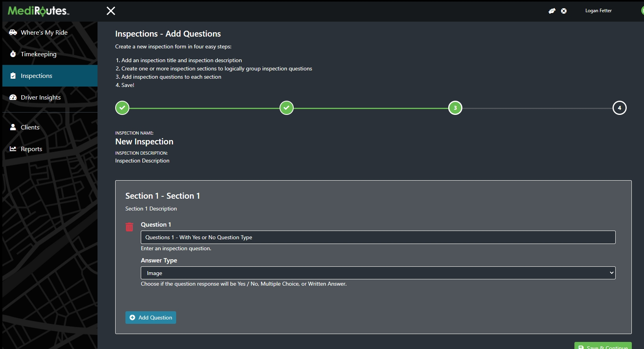Click the second completed step checkmark
Viewport: 644px width, 349px height.
pos(287,108)
